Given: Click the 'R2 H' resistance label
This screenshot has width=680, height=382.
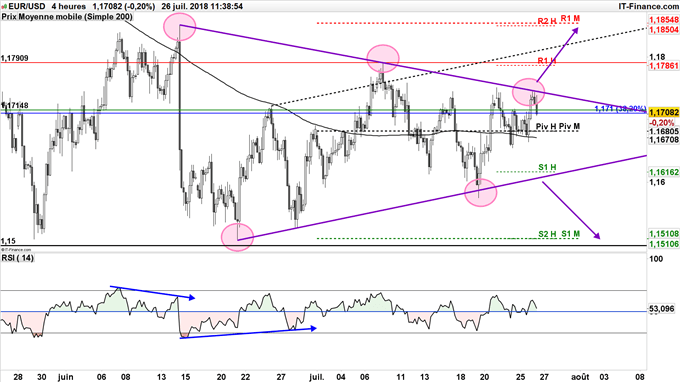Looking at the screenshot, I should [547, 21].
